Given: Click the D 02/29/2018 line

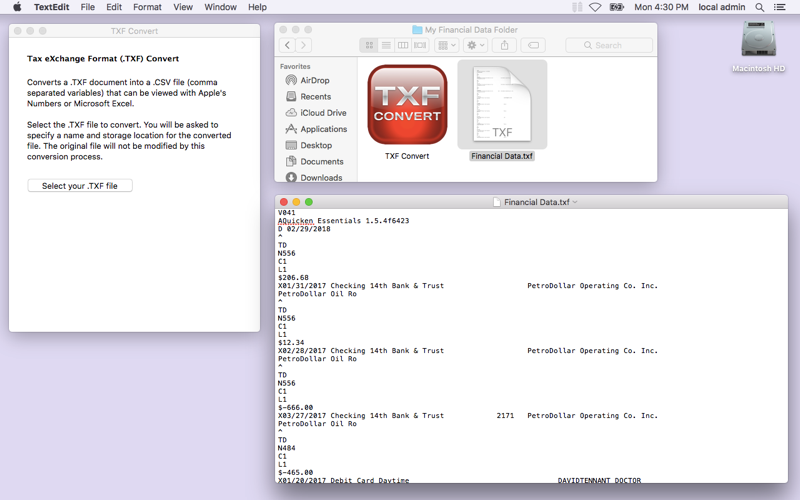Looking at the screenshot, I should click(x=304, y=229).
